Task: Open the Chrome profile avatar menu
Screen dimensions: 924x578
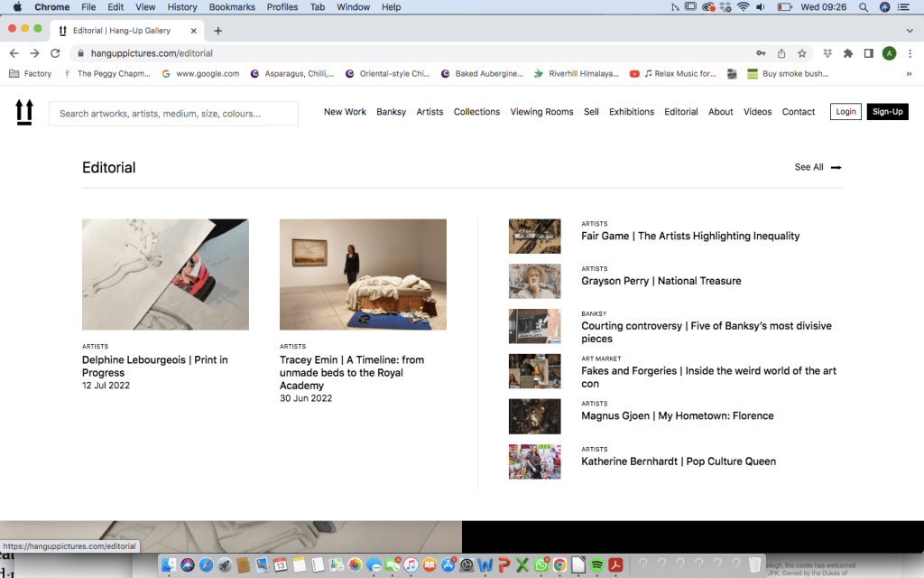Action: tap(889, 53)
